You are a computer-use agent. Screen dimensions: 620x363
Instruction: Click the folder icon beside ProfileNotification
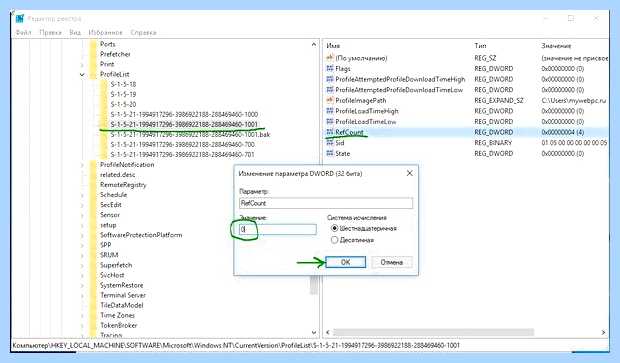tap(93, 165)
